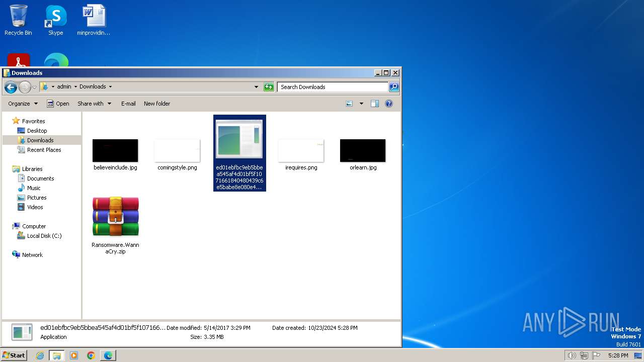
Task: Open the Skype desktop shortcut
Action: point(55,20)
